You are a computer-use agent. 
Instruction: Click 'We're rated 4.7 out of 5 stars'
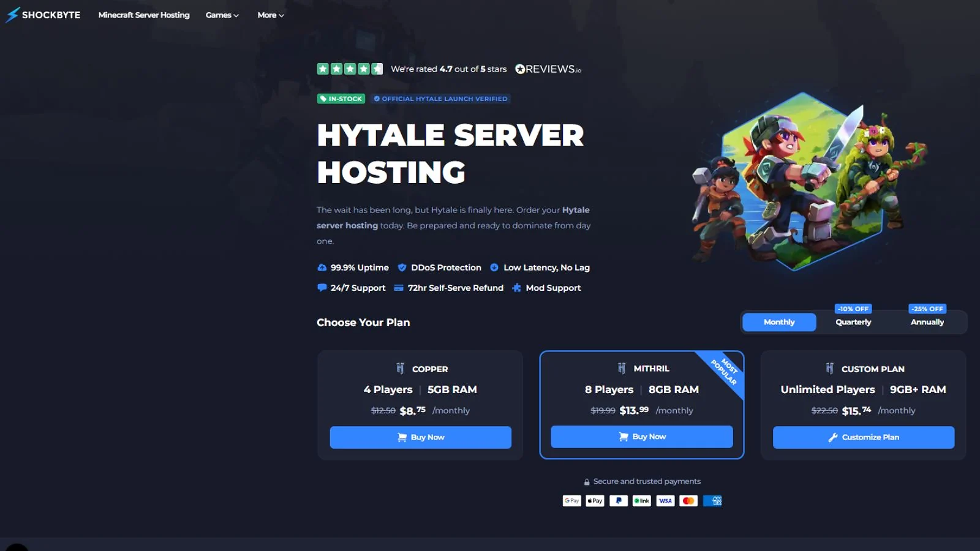(449, 69)
